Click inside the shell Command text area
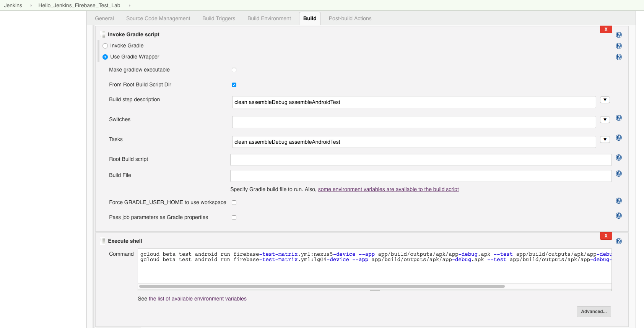The image size is (644, 328). (375, 266)
